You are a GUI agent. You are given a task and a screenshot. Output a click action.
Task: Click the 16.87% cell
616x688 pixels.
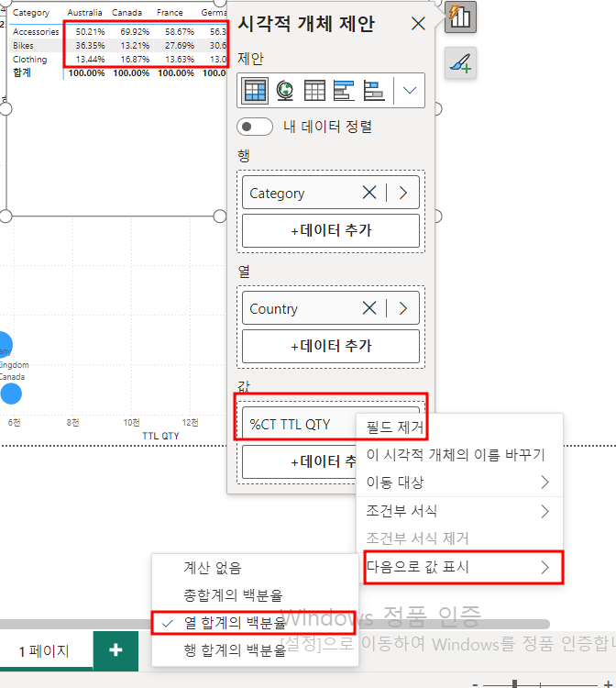pyautogui.click(x=135, y=60)
